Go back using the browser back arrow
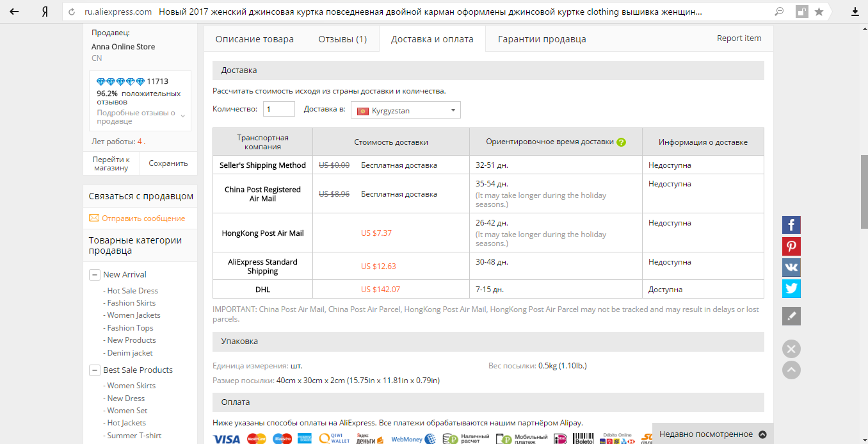The height and width of the screenshot is (444, 868). [14, 12]
